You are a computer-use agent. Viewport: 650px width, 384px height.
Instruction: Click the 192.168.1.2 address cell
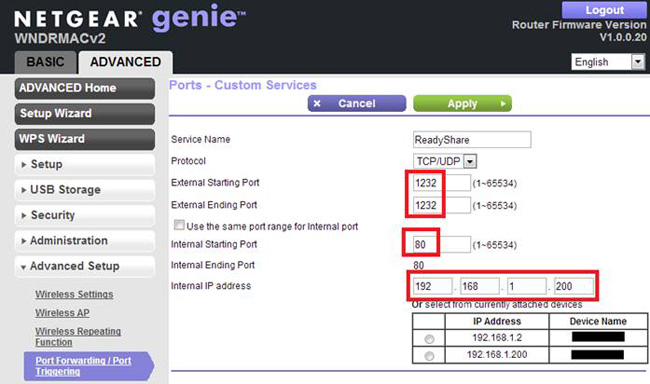coord(497,338)
